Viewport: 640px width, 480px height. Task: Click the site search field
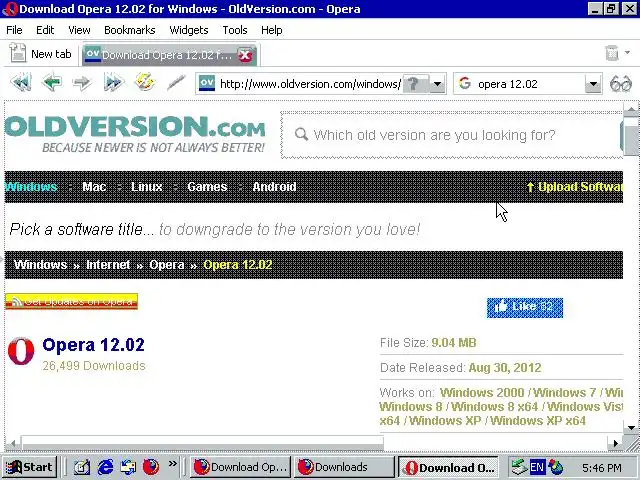[x=452, y=135]
